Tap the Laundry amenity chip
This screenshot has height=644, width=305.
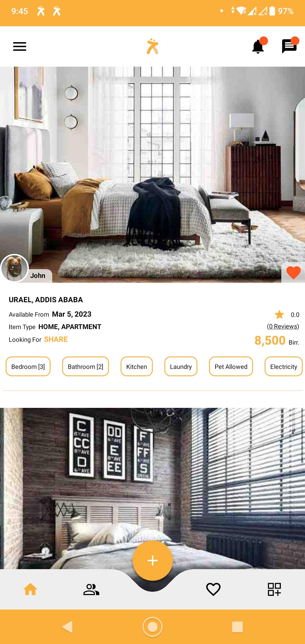tap(181, 366)
